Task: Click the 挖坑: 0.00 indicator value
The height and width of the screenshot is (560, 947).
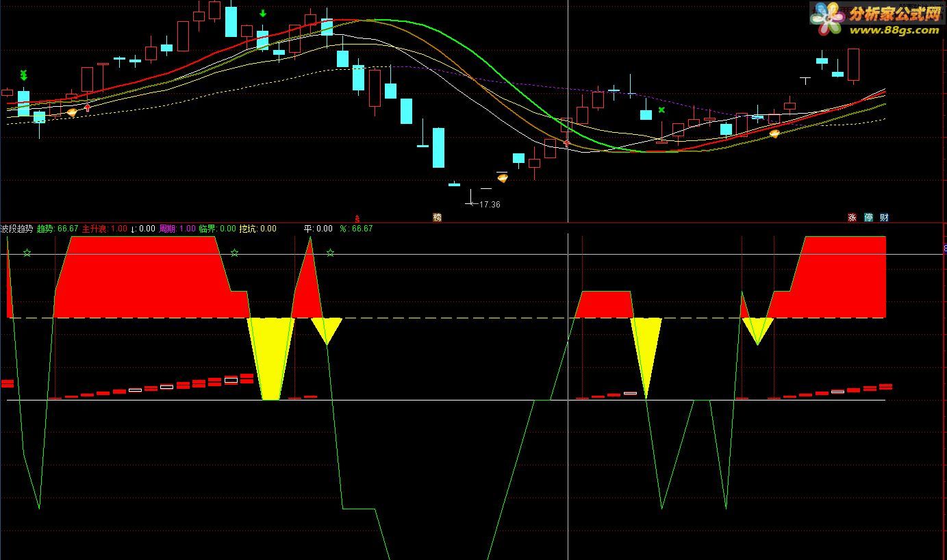Action: tap(257, 229)
